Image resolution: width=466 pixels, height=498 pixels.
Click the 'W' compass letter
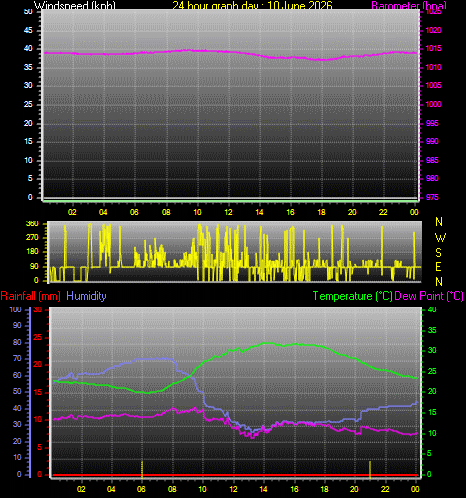click(x=440, y=238)
